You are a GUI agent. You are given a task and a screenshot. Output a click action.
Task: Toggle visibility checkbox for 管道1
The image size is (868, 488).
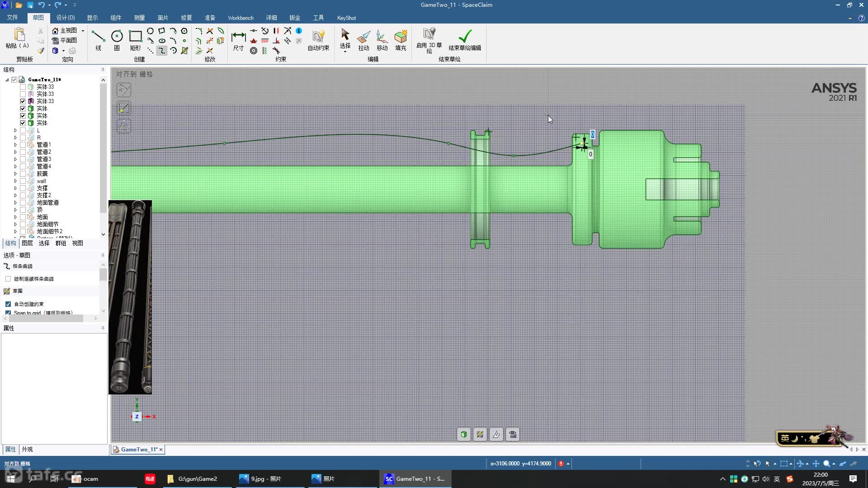point(23,145)
